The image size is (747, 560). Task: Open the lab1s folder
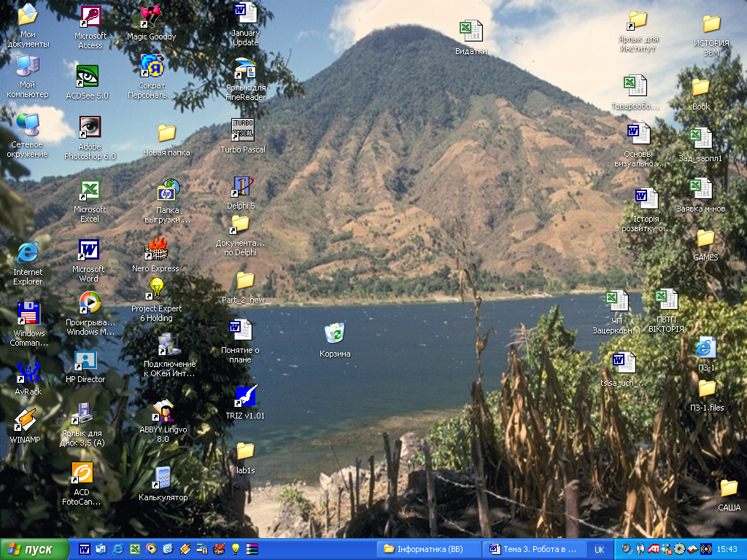[x=245, y=451]
